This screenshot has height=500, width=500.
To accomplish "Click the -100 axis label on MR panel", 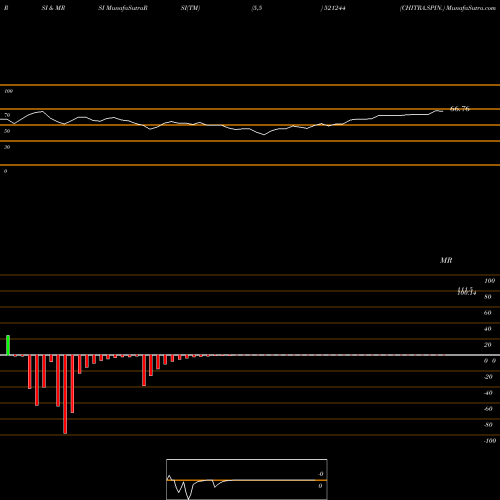I will coord(490,441).
